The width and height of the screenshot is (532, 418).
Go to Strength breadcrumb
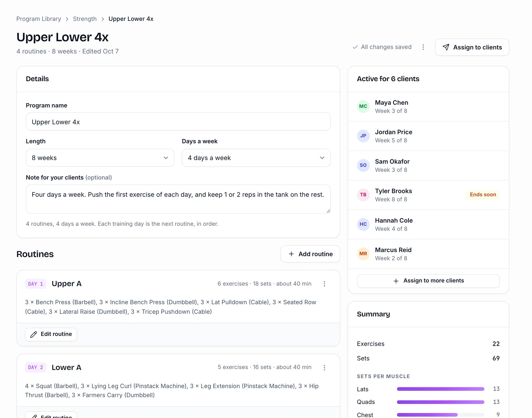pyautogui.click(x=85, y=19)
